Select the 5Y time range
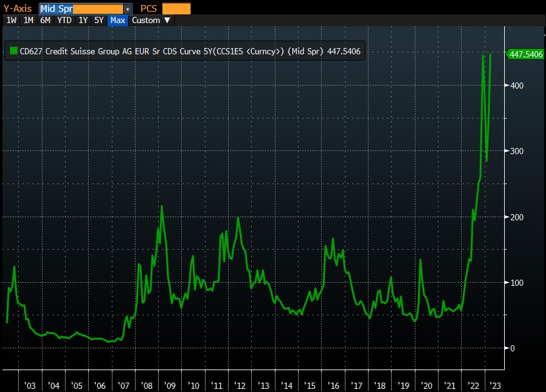 99,20
